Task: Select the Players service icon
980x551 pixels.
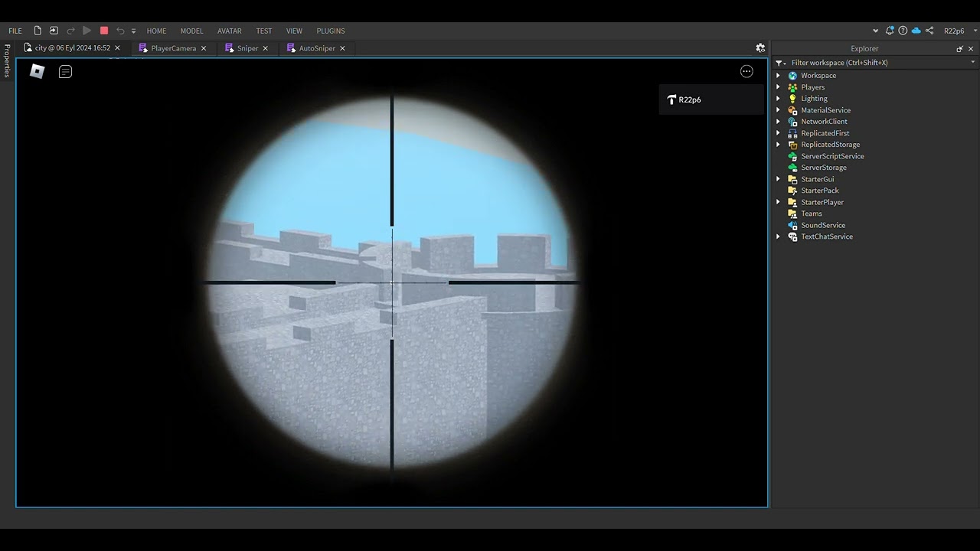Action: coord(792,87)
